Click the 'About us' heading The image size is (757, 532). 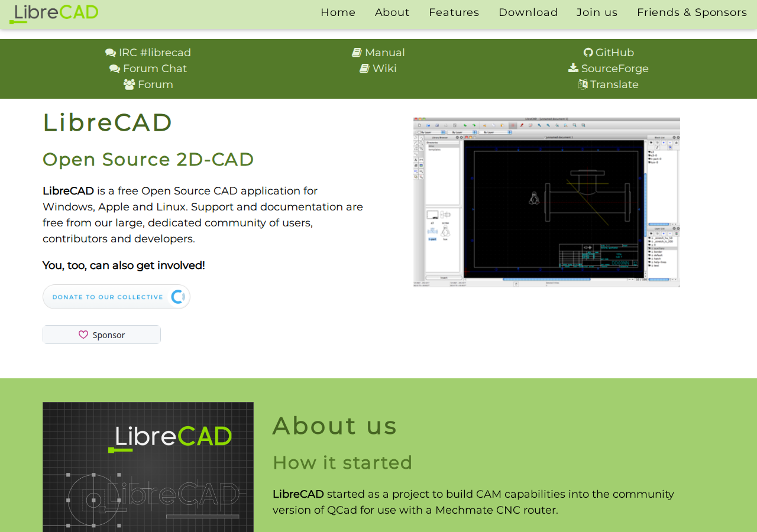click(335, 426)
